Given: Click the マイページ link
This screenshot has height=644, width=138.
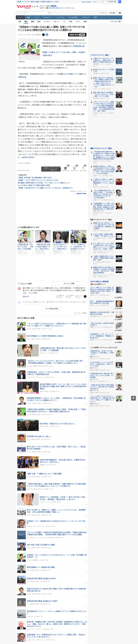Looking at the screenshot, I should [103, 13].
